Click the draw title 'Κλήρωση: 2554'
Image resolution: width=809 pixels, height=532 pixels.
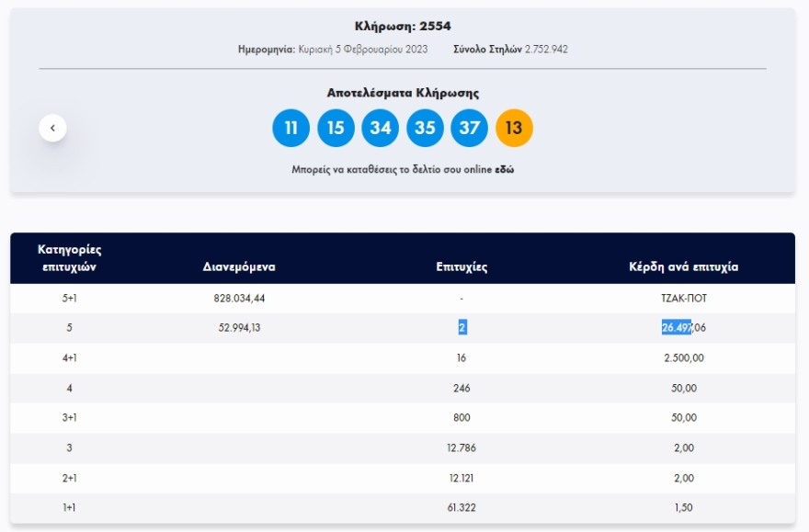point(403,26)
